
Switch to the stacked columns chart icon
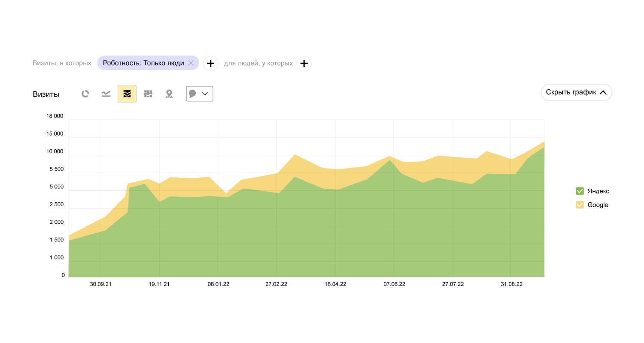tap(148, 94)
